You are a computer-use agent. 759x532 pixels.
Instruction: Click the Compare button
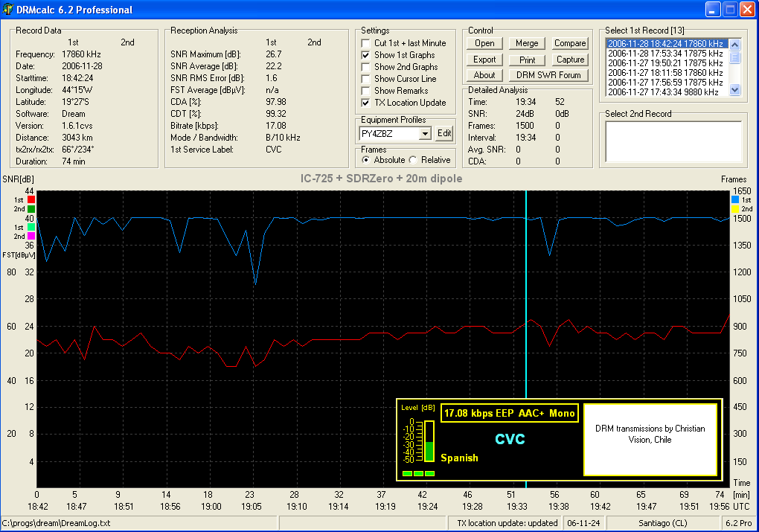coord(570,43)
